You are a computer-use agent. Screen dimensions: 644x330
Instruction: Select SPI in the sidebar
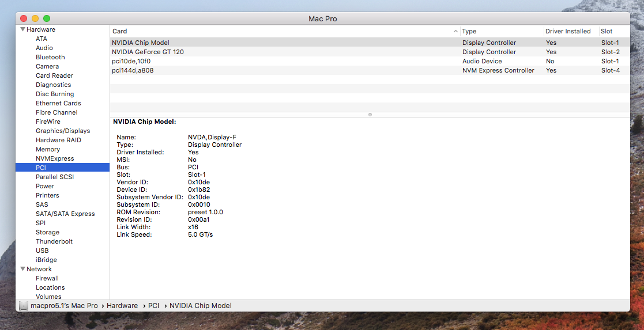(x=41, y=223)
